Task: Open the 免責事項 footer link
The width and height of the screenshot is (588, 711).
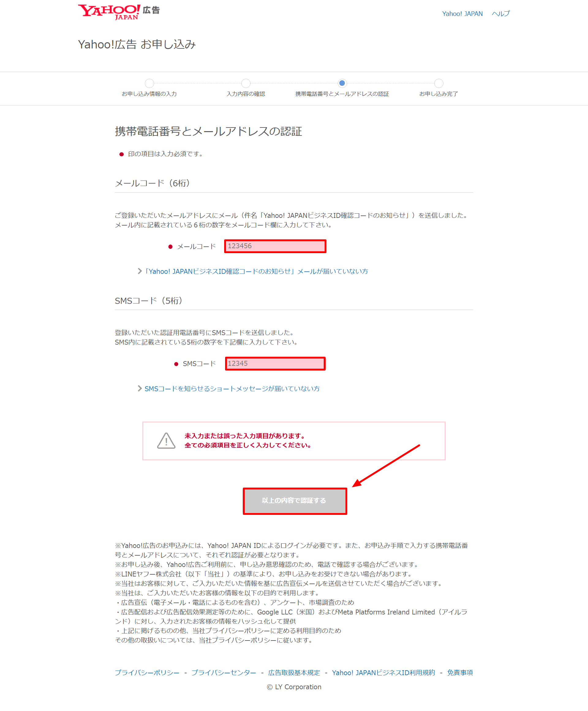Action: (460, 672)
